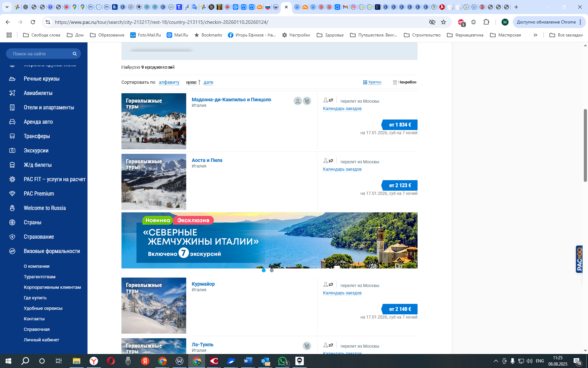Image resolution: width=588 pixels, height=368 pixels.
Task: Reload the page with refresh icon
Action: click(x=33, y=22)
